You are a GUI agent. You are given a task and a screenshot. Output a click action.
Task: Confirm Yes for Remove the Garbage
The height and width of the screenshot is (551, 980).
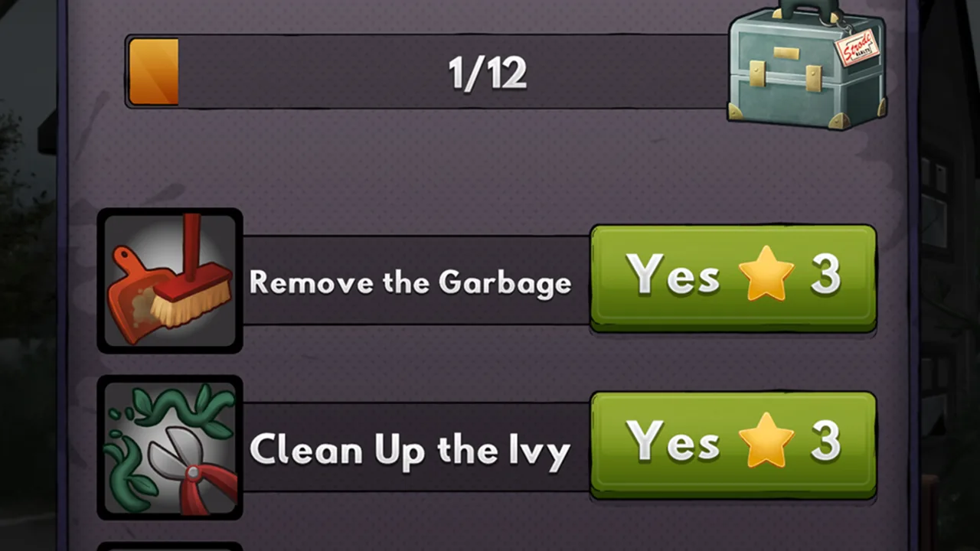pyautogui.click(x=733, y=278)
